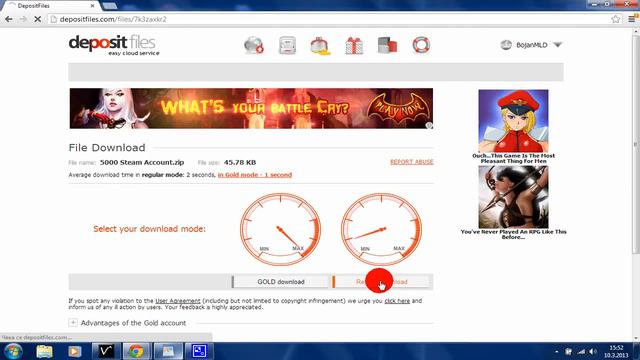Open the blue screen recorder taskbar icon
Screen dimensions: 640x360
point(199,351)
